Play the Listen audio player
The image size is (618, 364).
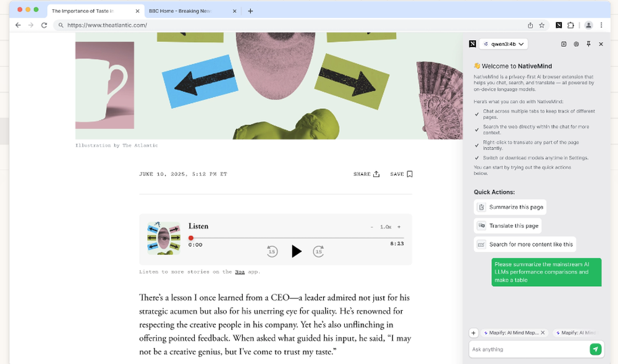297,252
